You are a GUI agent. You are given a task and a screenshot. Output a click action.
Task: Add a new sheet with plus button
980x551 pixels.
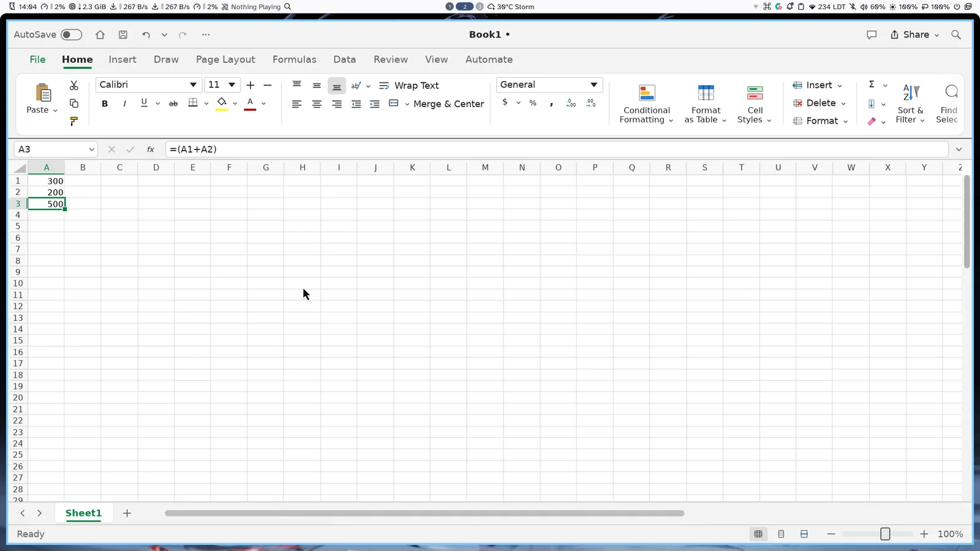[127, 513]
